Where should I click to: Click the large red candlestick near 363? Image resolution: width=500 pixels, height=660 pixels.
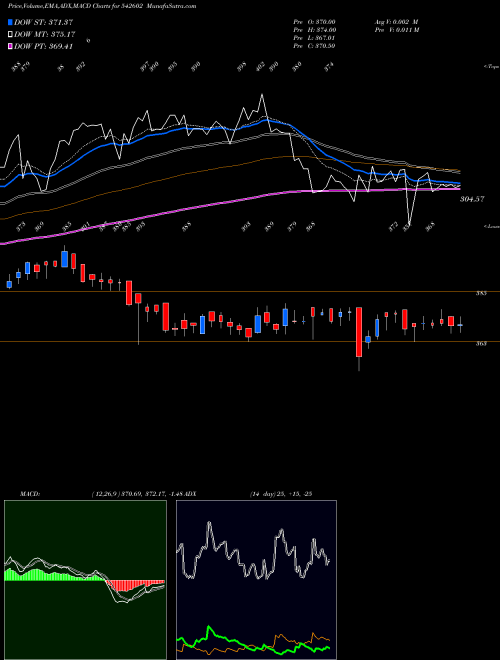(359, 332)
